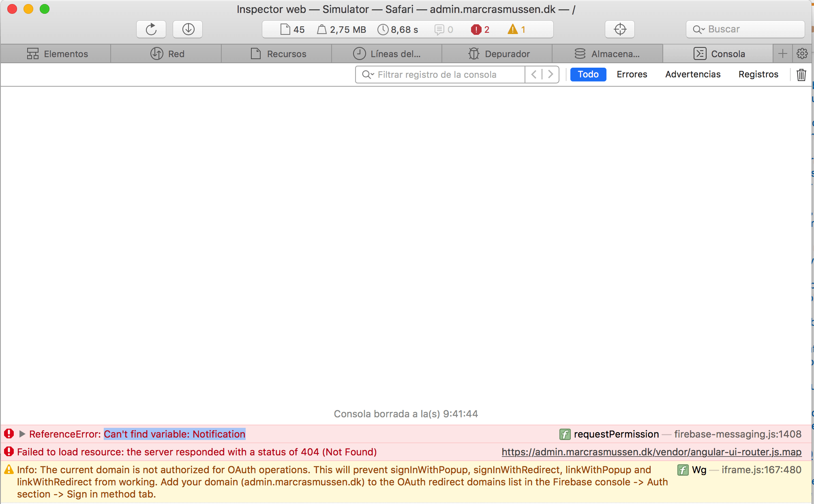Select the Consola tab
Viewport: 814px width, 504px height.
(x=718, y=54)
